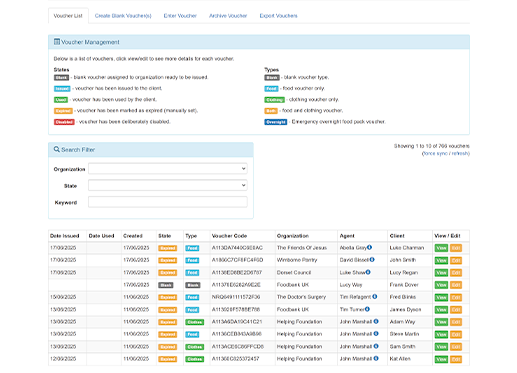Edit voucher for client Adam Way

(456, 322)
